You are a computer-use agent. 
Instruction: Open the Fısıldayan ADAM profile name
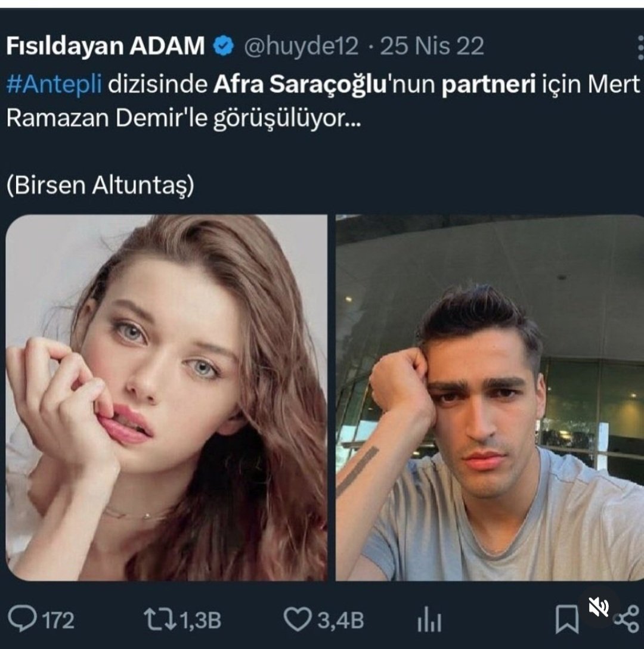106,46
